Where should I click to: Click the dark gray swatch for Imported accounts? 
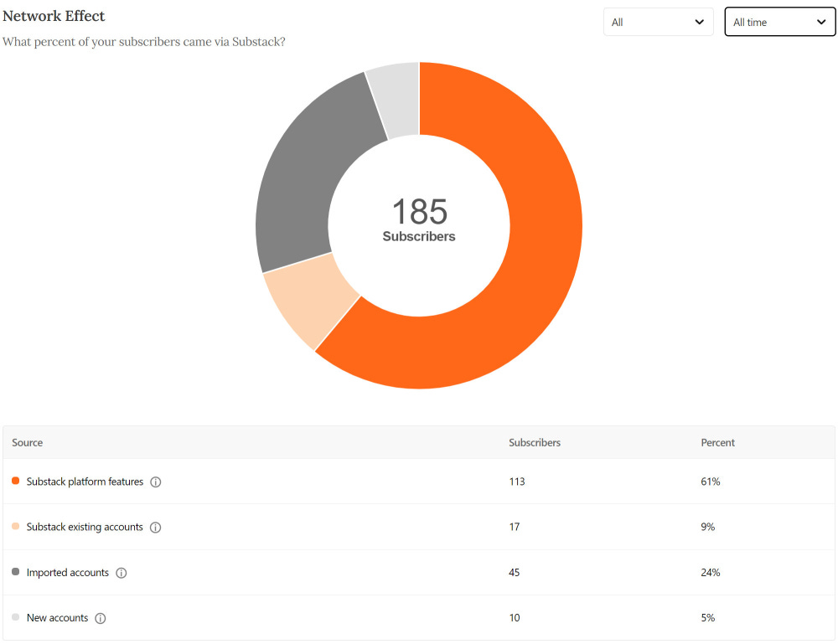tap(15, 571)
